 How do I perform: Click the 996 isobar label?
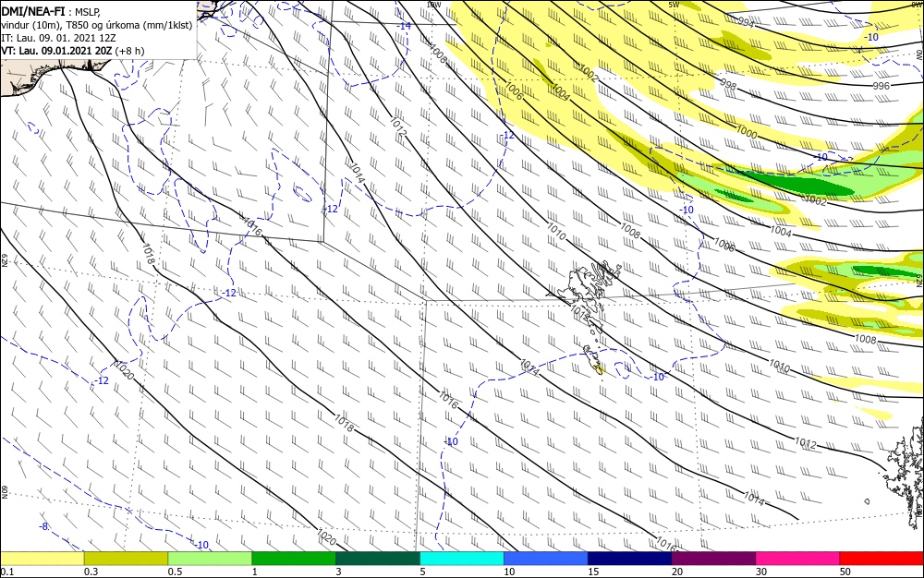[881, 85]
